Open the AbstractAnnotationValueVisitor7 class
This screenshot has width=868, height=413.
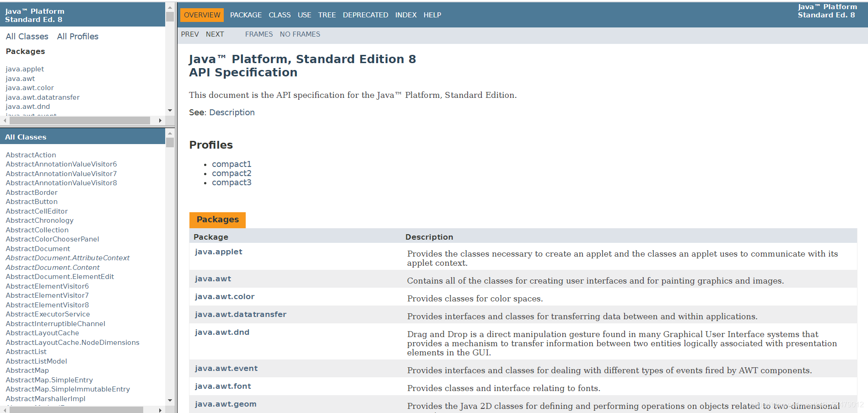tap(61, 174)
